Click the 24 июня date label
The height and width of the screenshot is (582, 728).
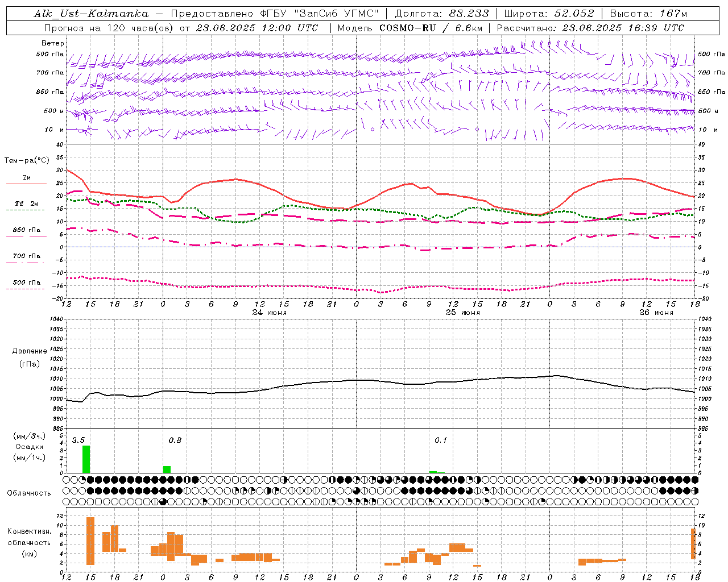pyautogui.click(x=270, y=312)
